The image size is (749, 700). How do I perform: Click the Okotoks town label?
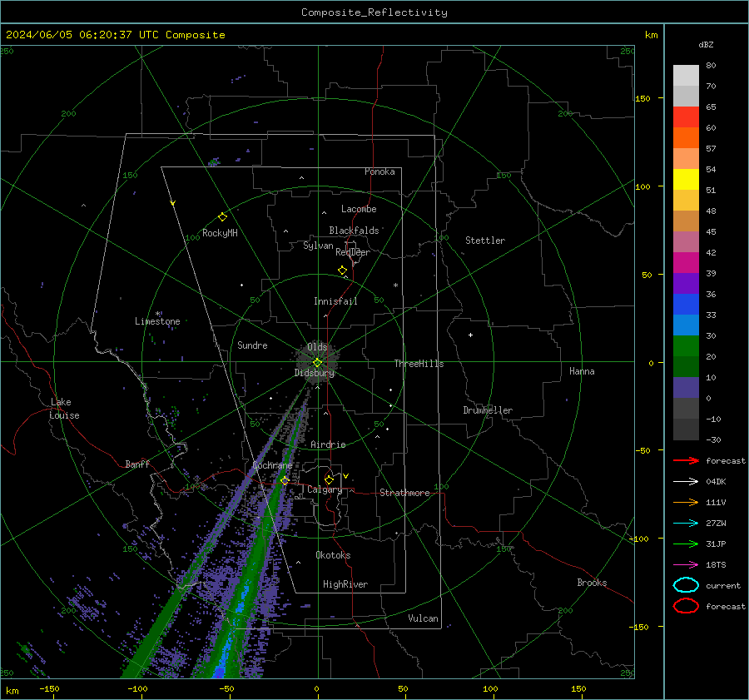[x=333, y=555]
